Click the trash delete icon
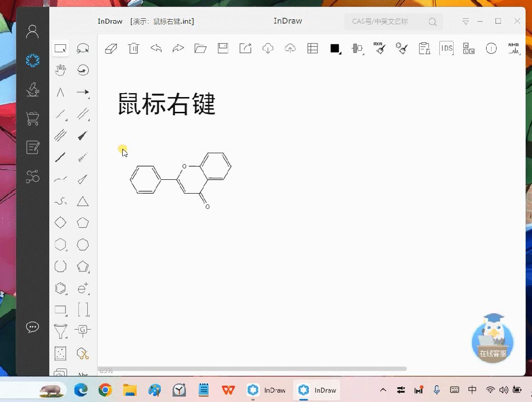The height and width of the screenshot is (402, 532). pos(134,48)
